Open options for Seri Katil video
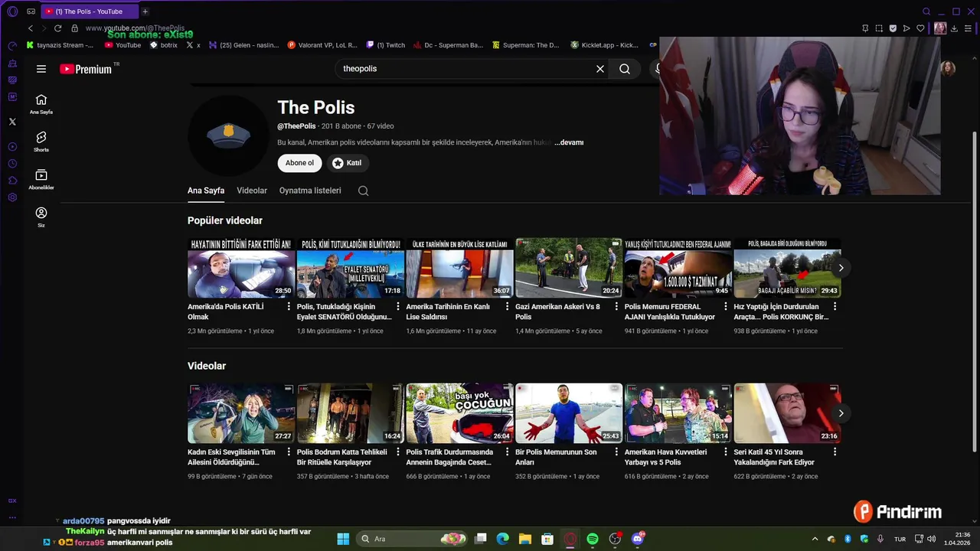 [835, 452]
